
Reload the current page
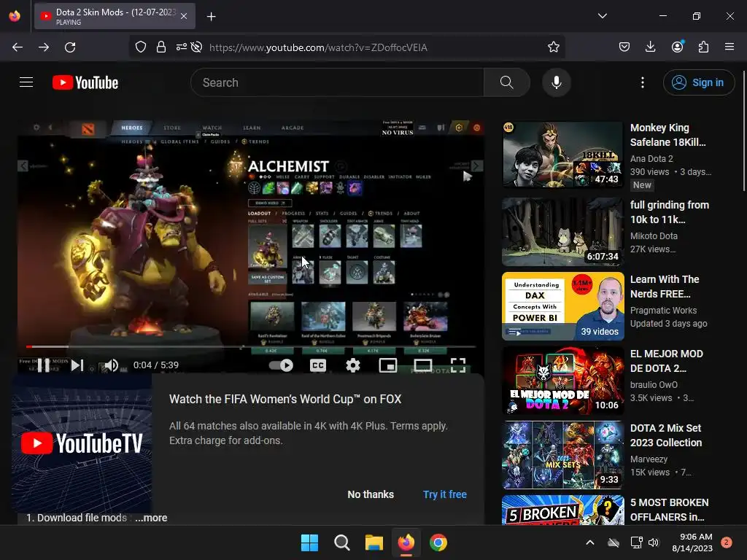click(x=70, y=47)
